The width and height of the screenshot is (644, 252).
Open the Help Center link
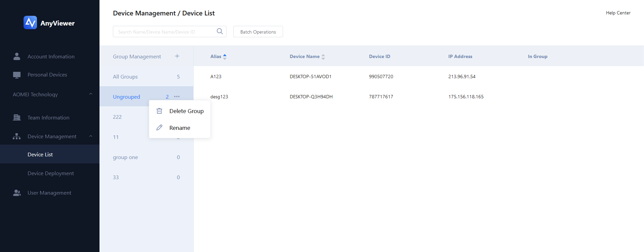[618, 13]
